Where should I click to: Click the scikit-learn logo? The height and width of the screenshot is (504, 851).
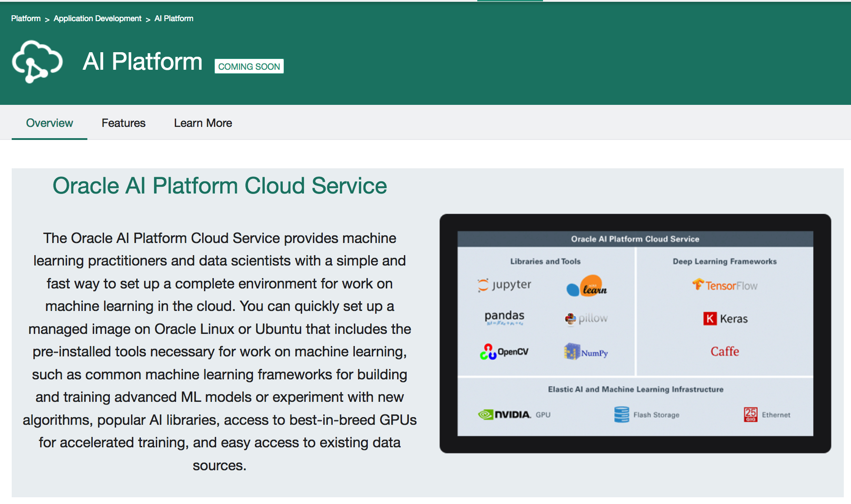[x=587, y=286]
